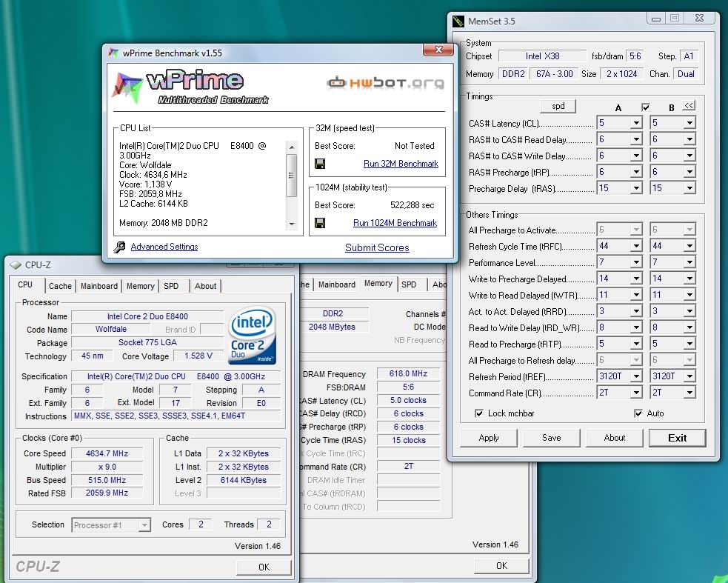Click OK in the front CPU-Z window
Screen dimensions: 728x583
(x=264, y=567)
